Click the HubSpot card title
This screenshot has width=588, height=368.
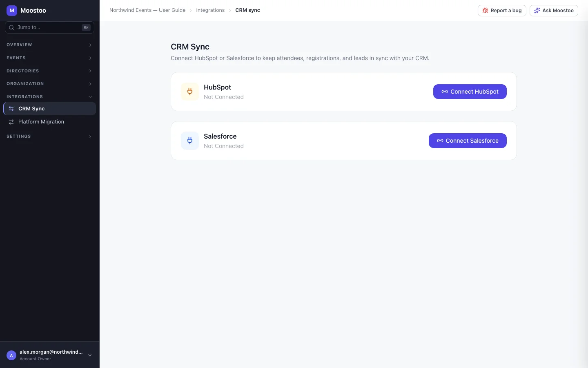pyautogui.click(x=217, y=87)
